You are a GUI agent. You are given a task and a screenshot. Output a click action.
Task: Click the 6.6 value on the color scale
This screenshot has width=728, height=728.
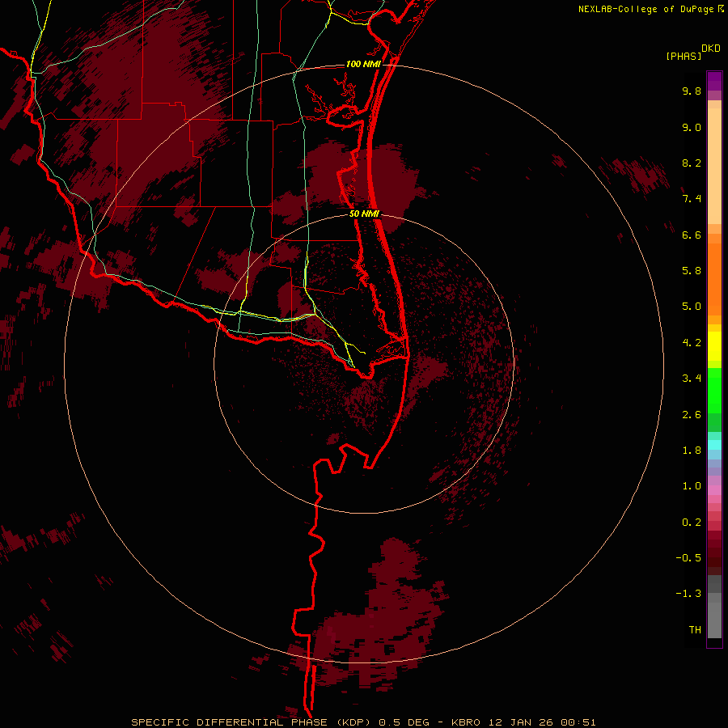tap(692, 235)
